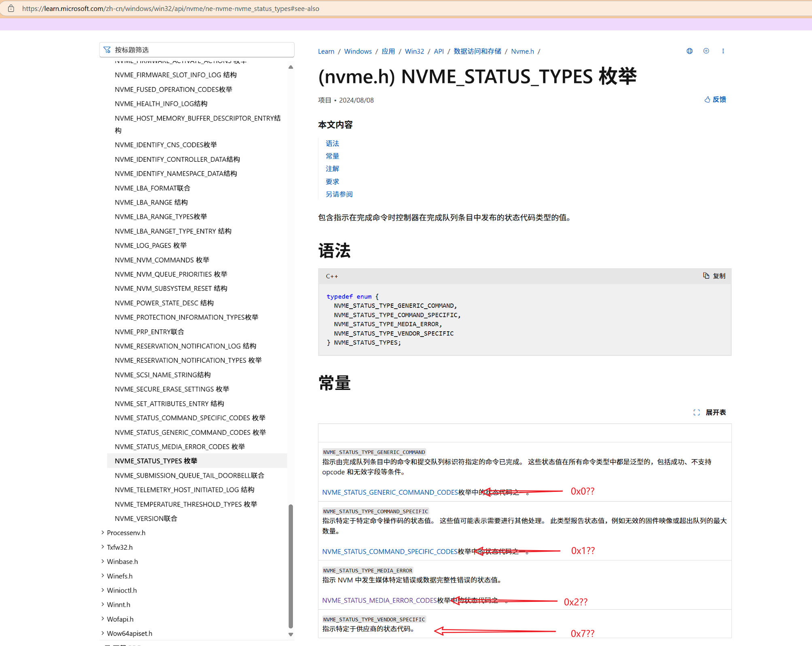The width and height of the screenshot is (812, 646).
Task: Click the globe language icon
Action: [x=689, y=51]
